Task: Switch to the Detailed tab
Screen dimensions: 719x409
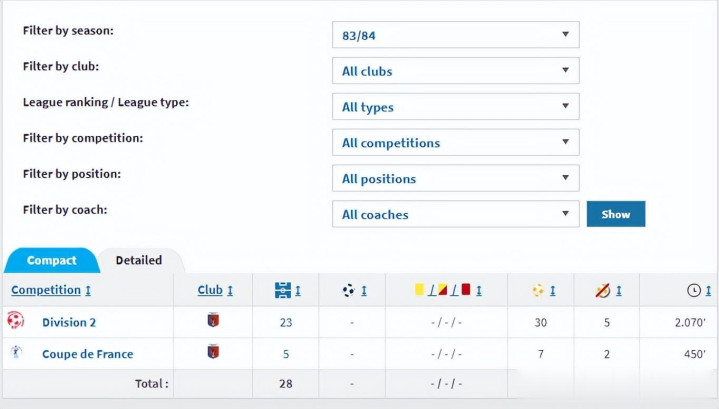Action: coord(139,260)
